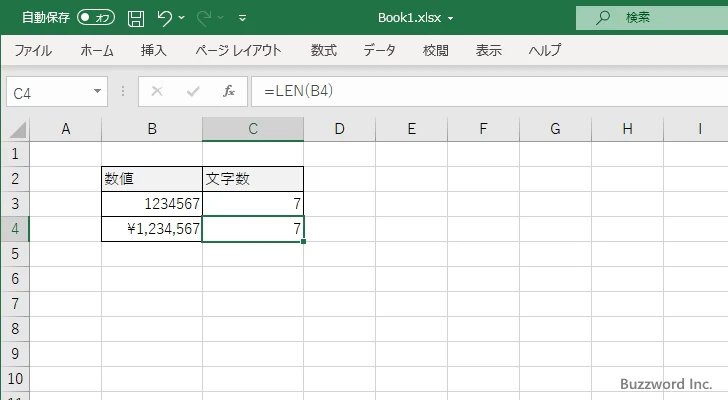Open Customize Quick Access Toolbar dropdown
Viewport: 728px width, 400px height.
pyautogui.click(x=242, y=18)
